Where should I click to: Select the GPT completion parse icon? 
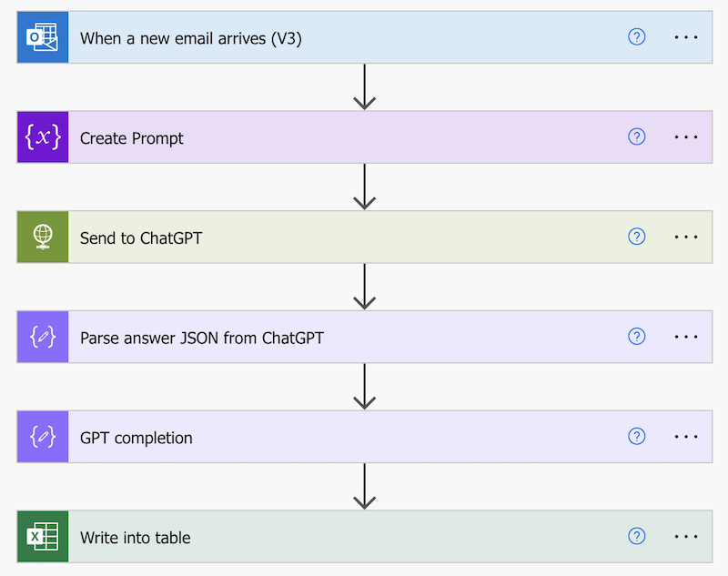tap(42, 437)
